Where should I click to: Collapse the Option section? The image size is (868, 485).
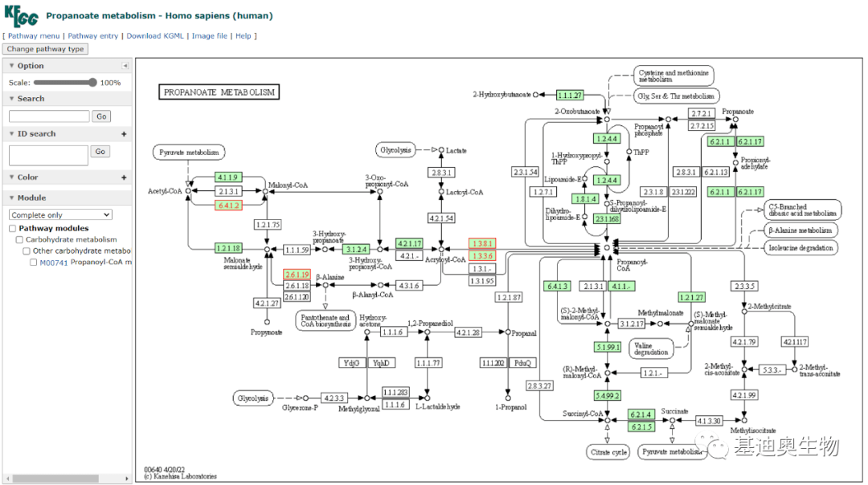tap(12, 66)
